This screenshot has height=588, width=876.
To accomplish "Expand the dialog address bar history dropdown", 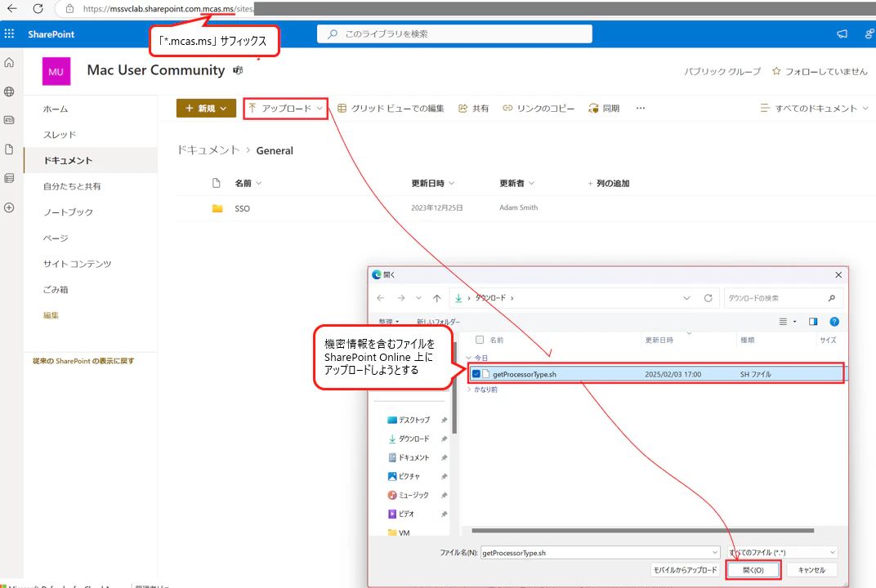I will pyautogui.click(x=686, y=298).
